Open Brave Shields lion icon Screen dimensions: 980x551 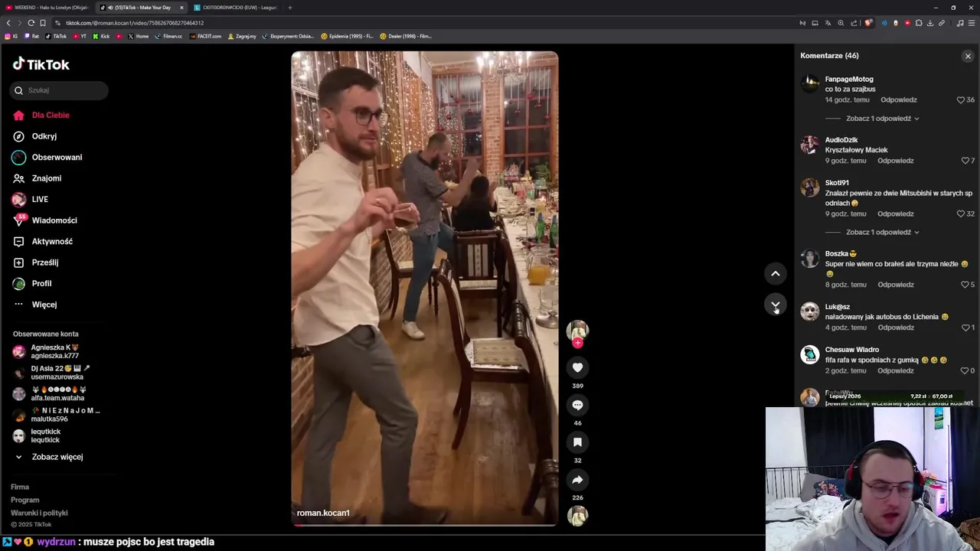point(868,23)
